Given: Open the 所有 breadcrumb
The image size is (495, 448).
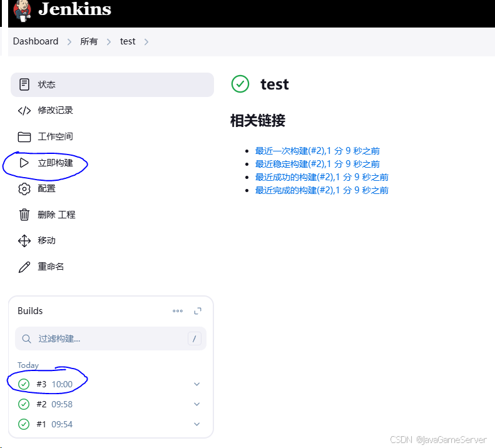Looking at the screenshot, I should point(89,41).
